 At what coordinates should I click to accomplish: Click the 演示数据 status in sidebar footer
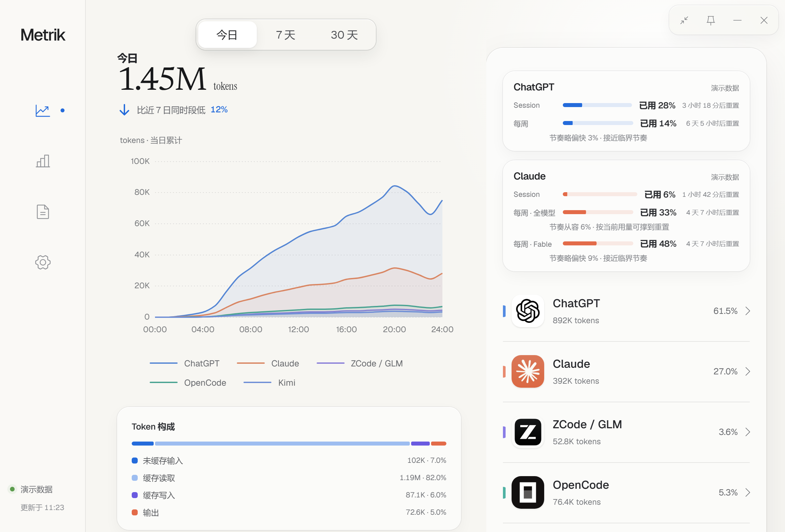(x=37, y=489)
